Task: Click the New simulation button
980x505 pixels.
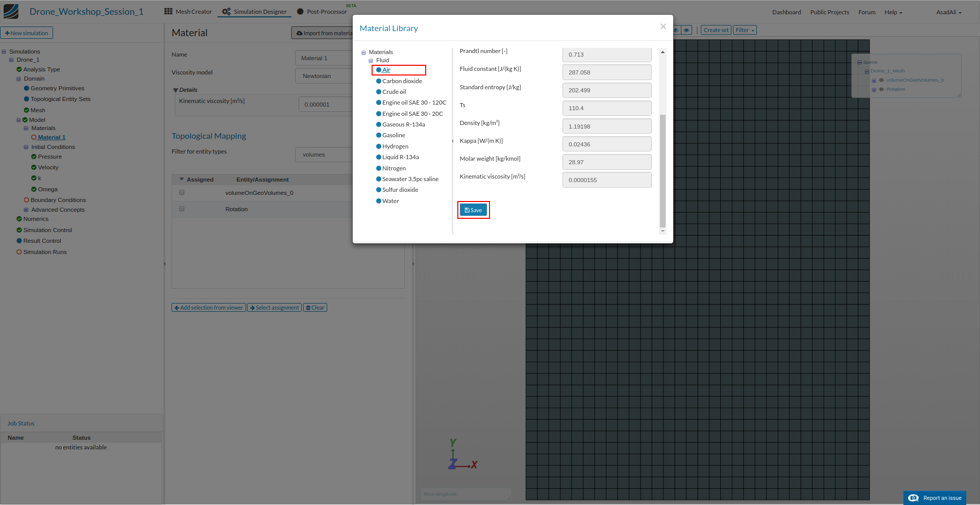Action: (27, 33)
